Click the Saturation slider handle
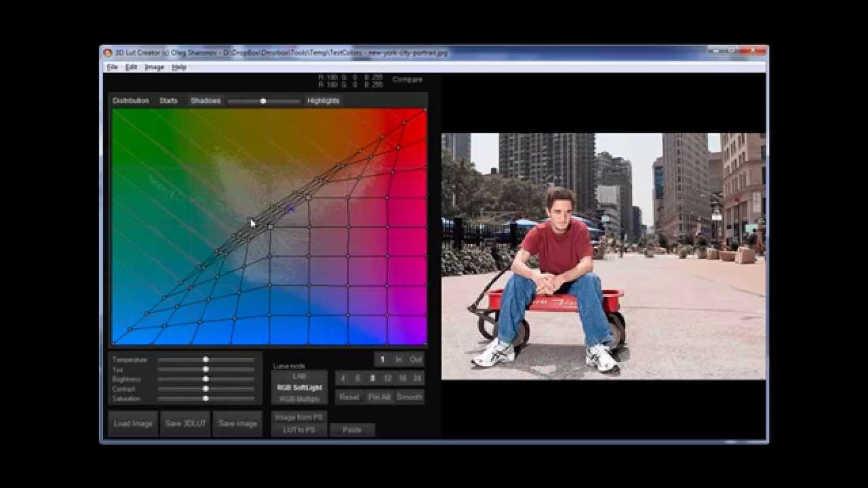 pyautogui.click(x=205, y=399)
